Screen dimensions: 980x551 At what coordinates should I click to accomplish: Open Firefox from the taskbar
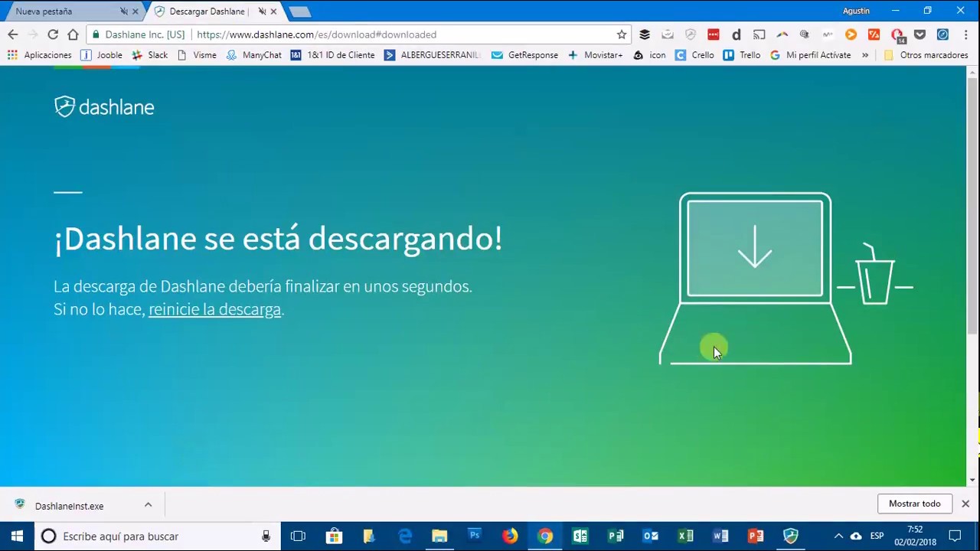tap(510, 536)
